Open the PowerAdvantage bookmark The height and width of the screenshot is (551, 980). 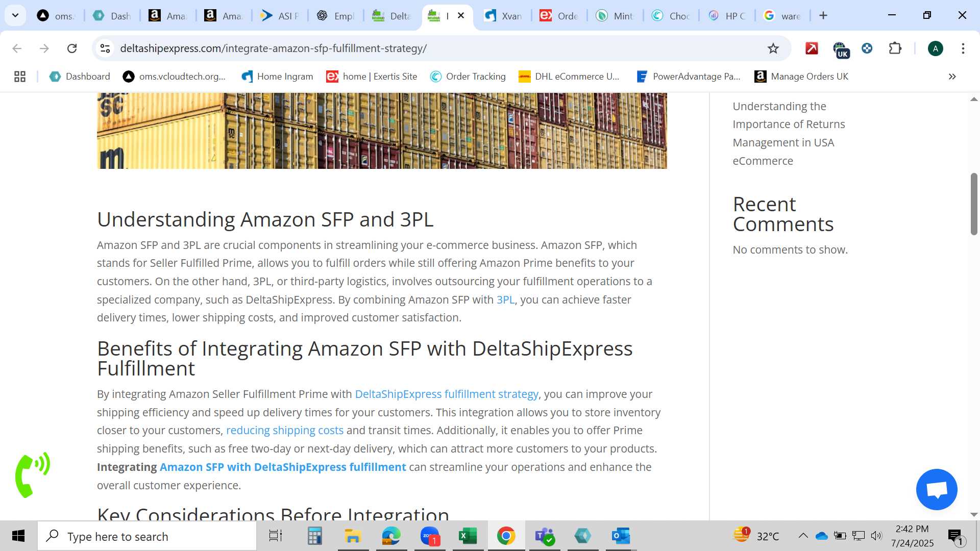(689, 77)
